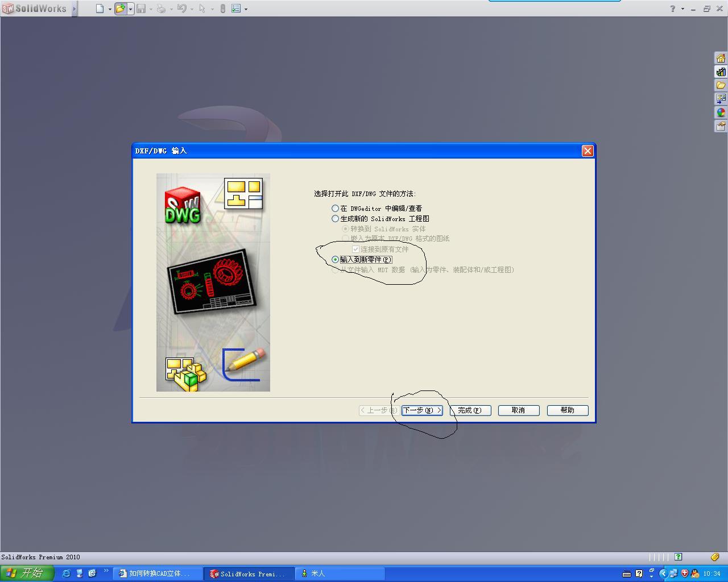Select 'Convert to SolidWorks entities' radio option
This screenshot has height=582, width=728.
click(345, 229)
